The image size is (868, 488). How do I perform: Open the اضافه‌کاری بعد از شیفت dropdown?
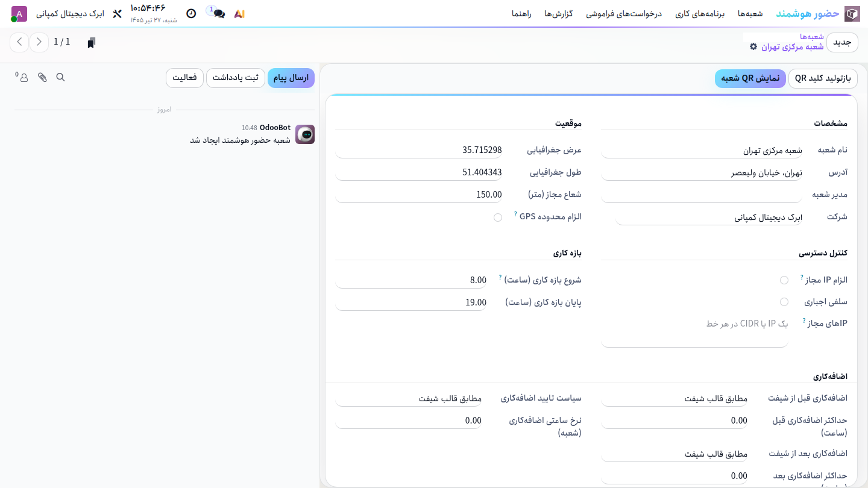[x=674, y=454]
